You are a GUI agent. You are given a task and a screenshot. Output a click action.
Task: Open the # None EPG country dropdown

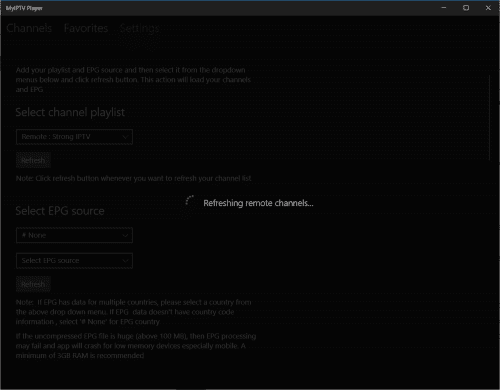pos(74,235)
